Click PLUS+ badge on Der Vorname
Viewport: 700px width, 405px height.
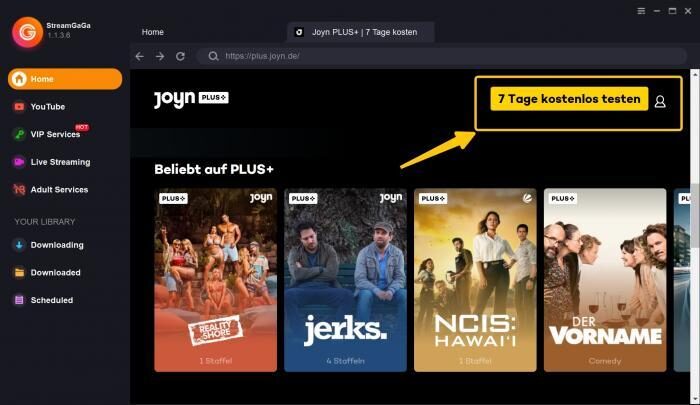click(x=562, y=199)
